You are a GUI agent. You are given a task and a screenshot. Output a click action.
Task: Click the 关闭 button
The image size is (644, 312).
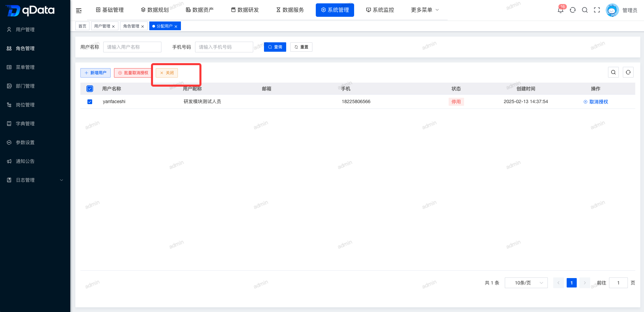[x=167, y=73]
